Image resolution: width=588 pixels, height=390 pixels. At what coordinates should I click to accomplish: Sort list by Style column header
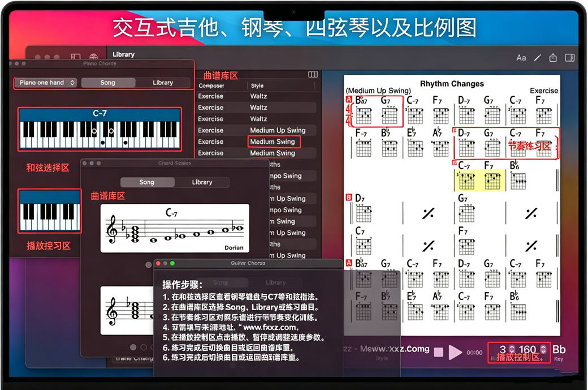click(257, 85)
